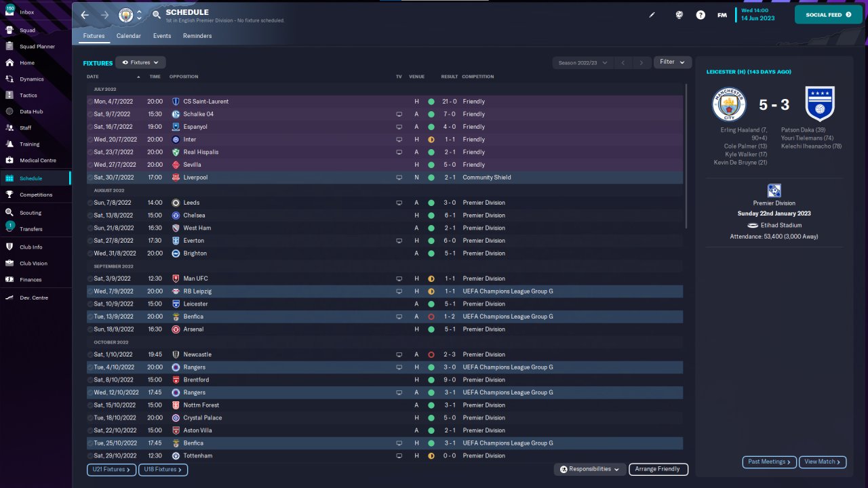
Task: Switch to the Events tab
Action: coord(162,36)
